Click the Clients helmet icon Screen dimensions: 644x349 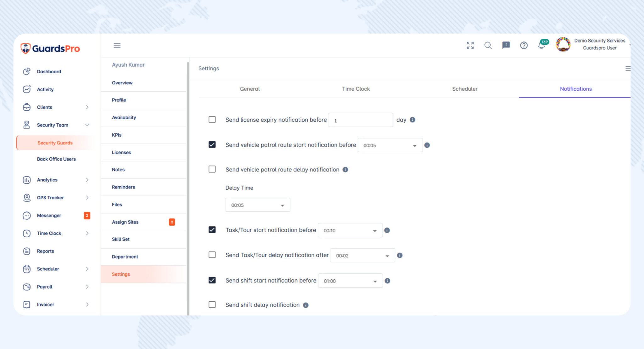(27, 107)
